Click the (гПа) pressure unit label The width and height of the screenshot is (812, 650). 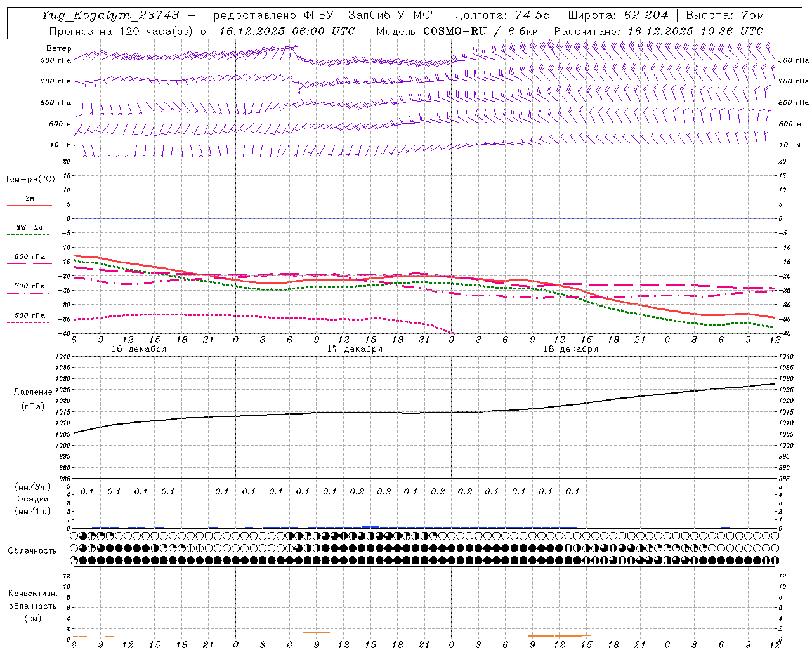(x=33, y=407)
